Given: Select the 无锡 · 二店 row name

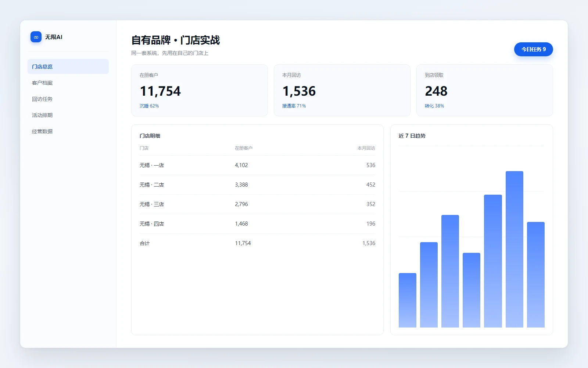Looking at the screenshot, I should tap(152, 185).
